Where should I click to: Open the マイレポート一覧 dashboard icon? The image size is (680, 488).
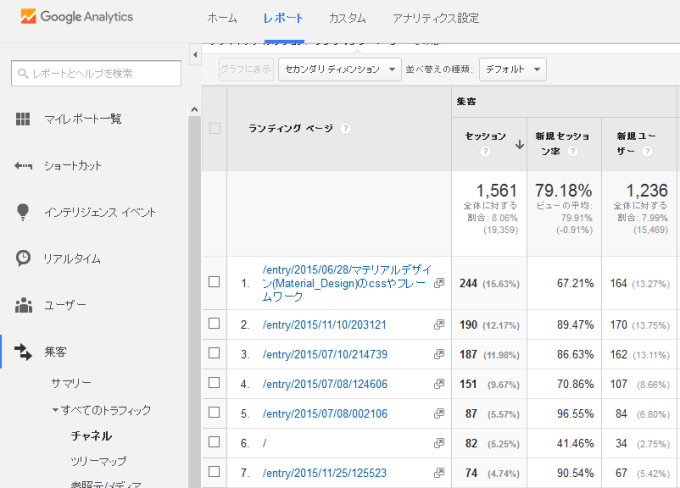point(23,119)
